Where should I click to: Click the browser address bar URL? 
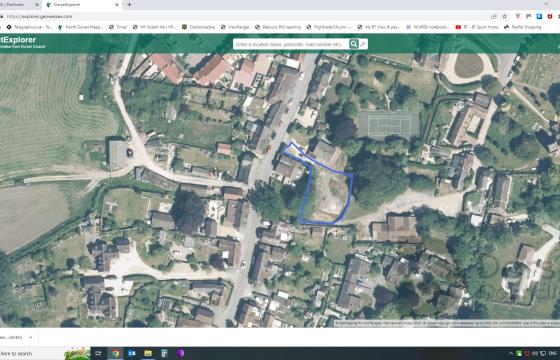point(39,16)
